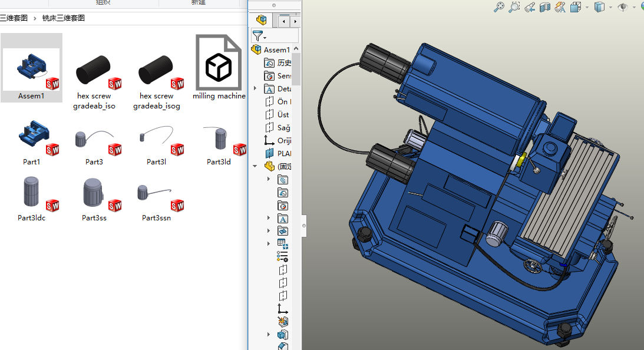Click the right scroll arrow beside manager tabs
This screenshot has height=350, width=644.
tap(296, 22)
